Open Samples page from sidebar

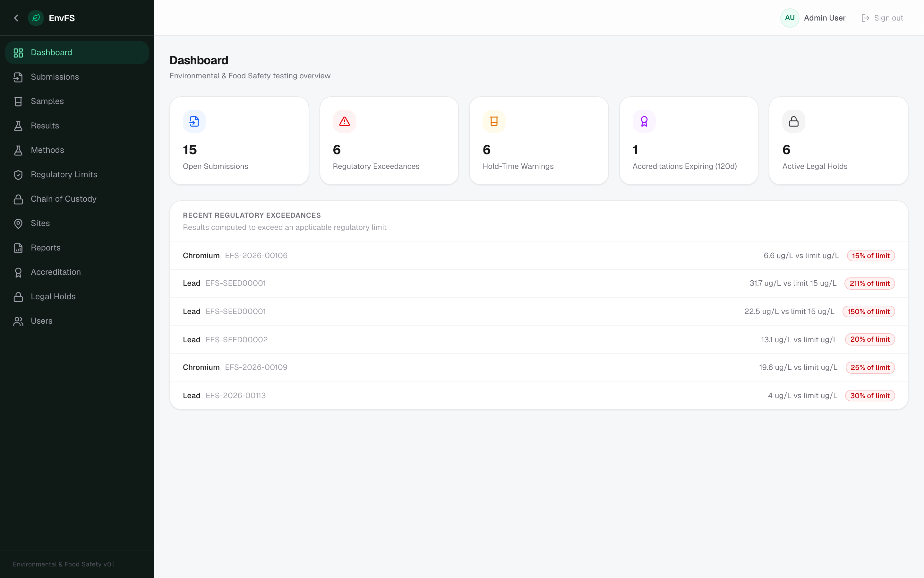click(77, 102)
